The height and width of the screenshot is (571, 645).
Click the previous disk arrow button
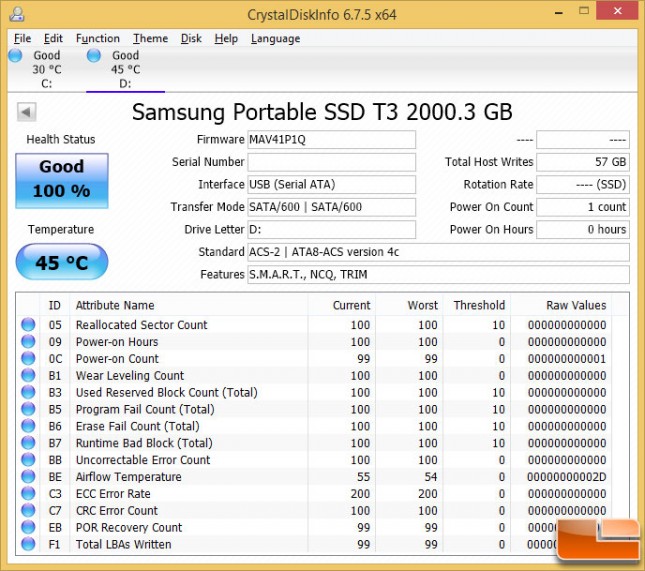(26, 112)
